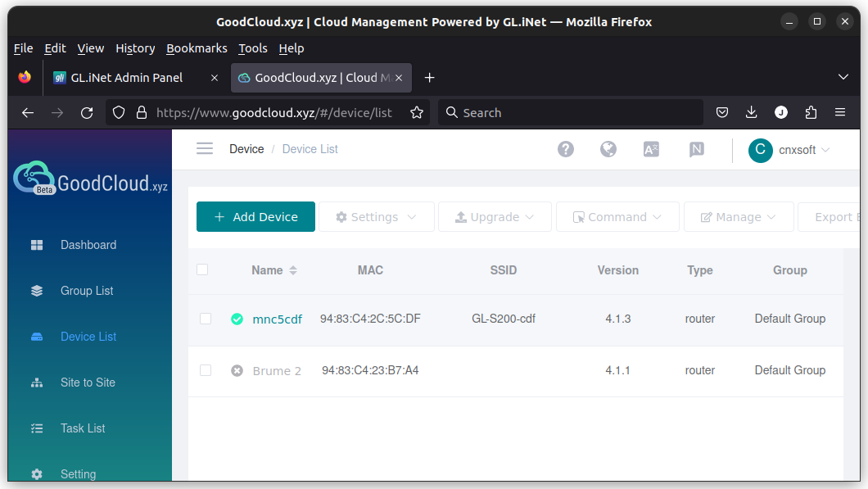Click the GoodCloud.xyz logo
This screenshot has height=489, width=868.
[90, 179]
